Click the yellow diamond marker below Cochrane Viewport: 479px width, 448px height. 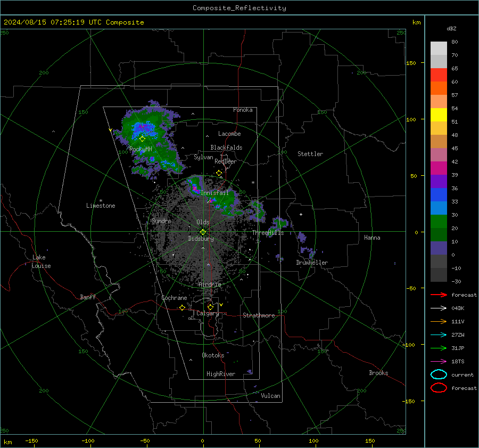point(182,307)
